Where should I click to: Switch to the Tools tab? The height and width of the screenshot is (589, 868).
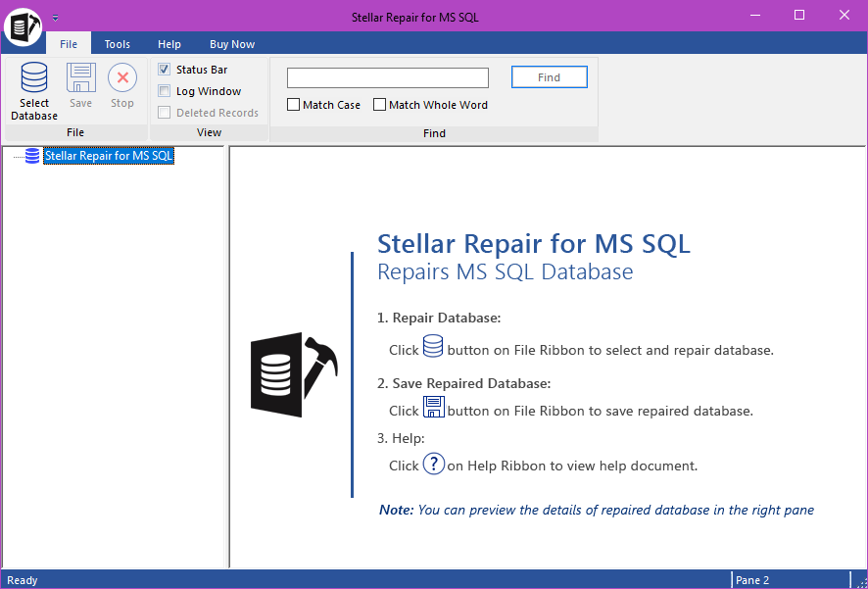[117, 43]
